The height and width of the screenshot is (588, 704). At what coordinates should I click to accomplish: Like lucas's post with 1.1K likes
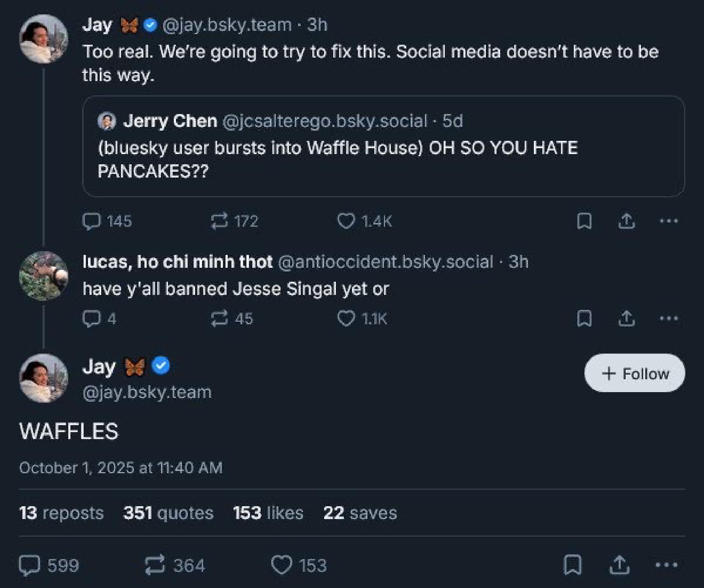click(346, 318)
